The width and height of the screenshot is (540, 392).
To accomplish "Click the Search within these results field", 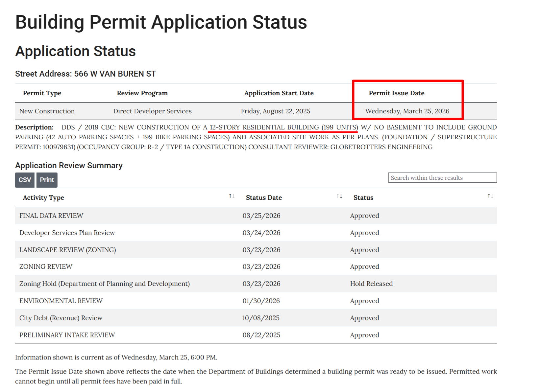I will click(x=442, y=177).
